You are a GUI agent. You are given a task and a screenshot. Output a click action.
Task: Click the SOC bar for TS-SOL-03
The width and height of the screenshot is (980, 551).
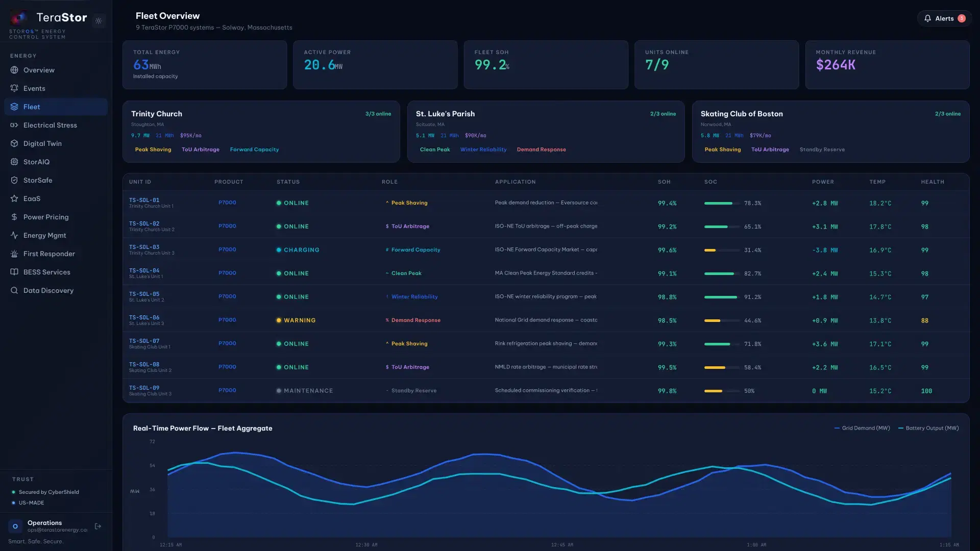click(722, 250)
